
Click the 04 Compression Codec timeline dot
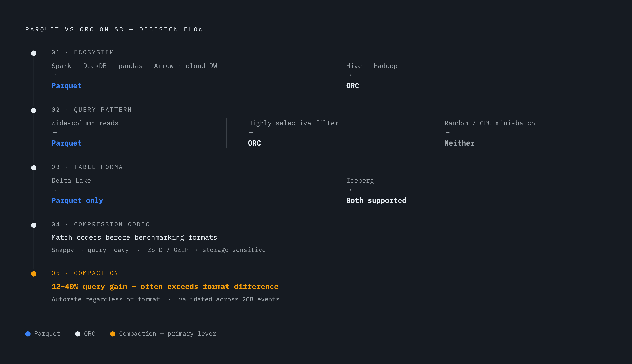click(x=34, y=225)
